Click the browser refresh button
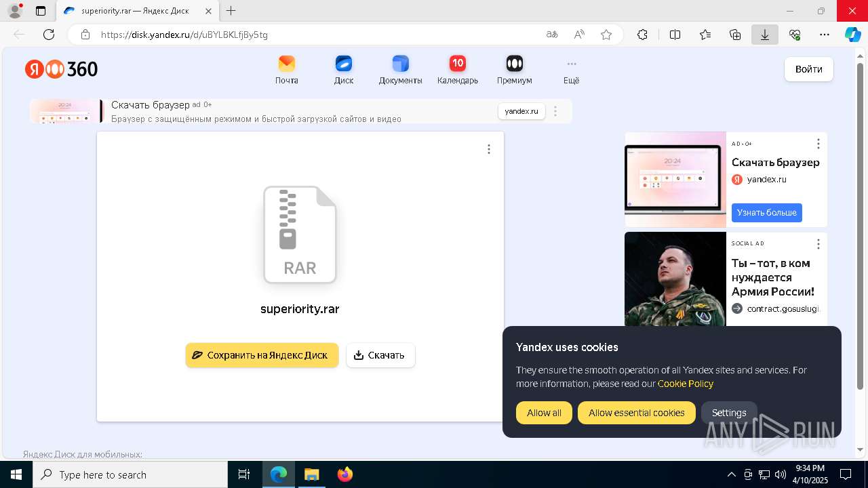Image resolution: width=868 pixels, height=488 pixels. point(49,35)
